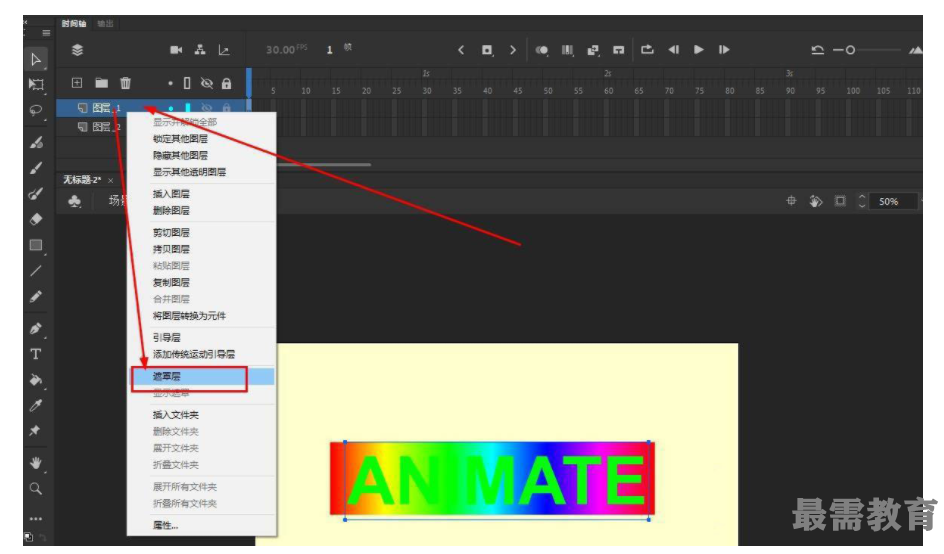Select the Line tool
944x554 pixels.
point(36,270)
